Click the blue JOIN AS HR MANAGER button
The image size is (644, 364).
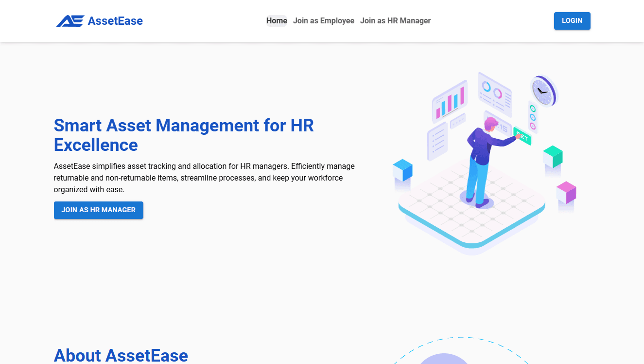[x=98, y=210]
